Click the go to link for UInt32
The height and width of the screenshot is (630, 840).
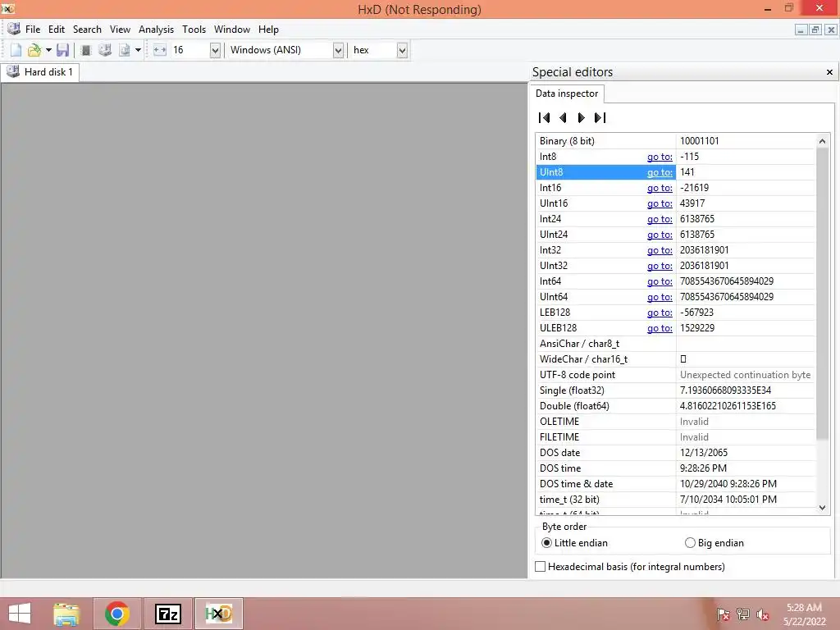coord(660,265)
